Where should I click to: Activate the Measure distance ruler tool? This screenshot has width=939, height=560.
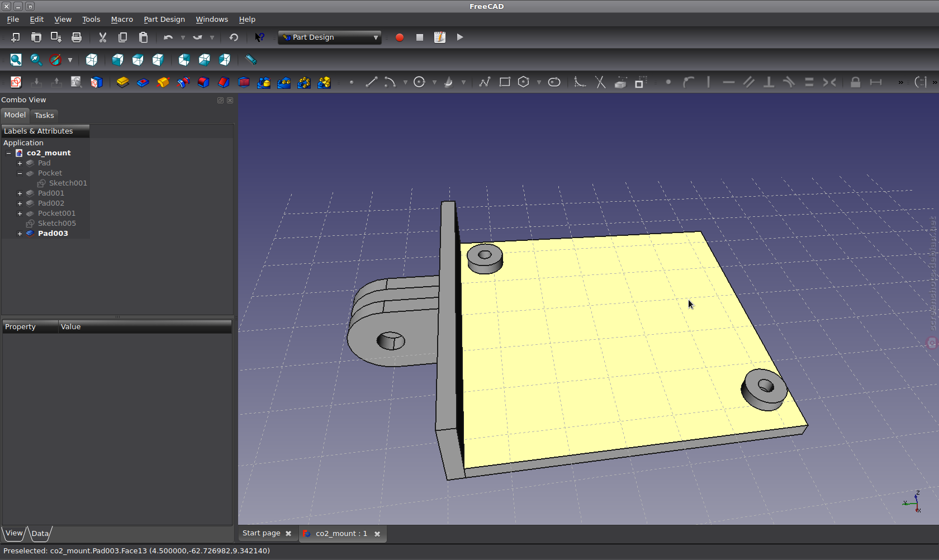tap(251, 60)
